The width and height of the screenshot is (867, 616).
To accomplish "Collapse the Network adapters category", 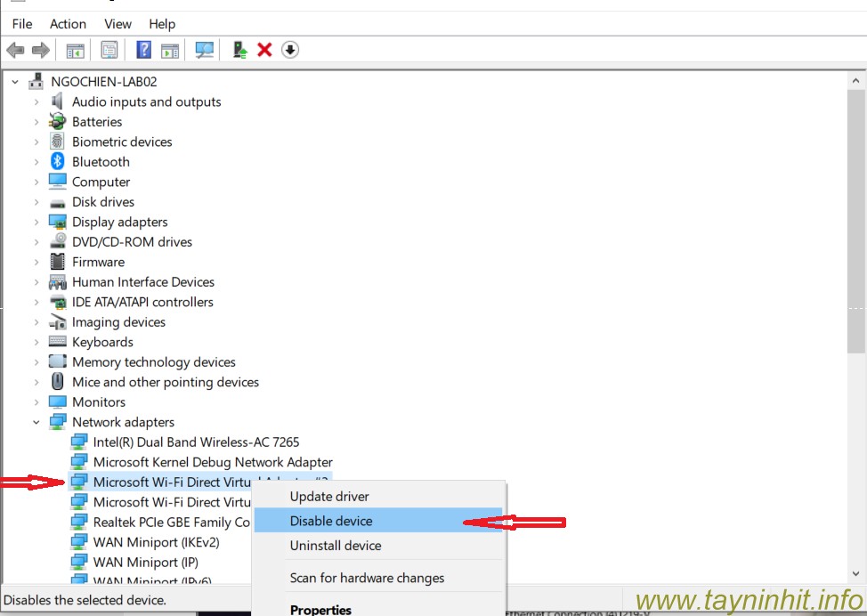I will coord(36,423).
